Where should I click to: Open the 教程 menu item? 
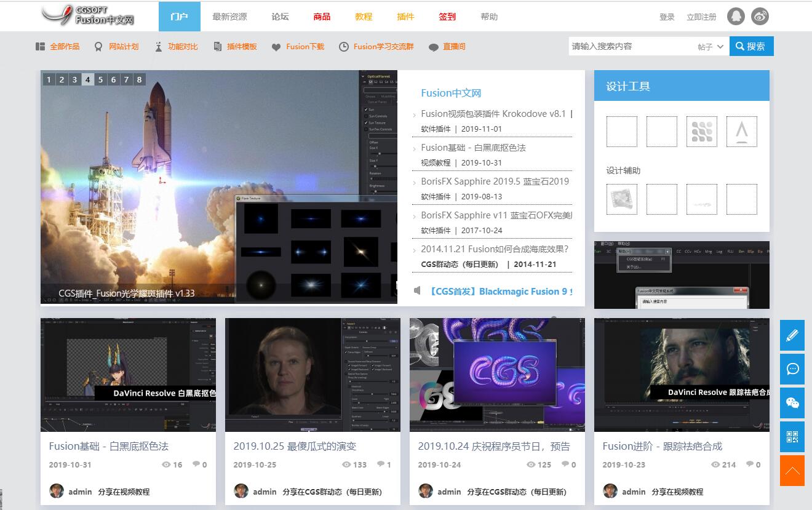[364, 17]
